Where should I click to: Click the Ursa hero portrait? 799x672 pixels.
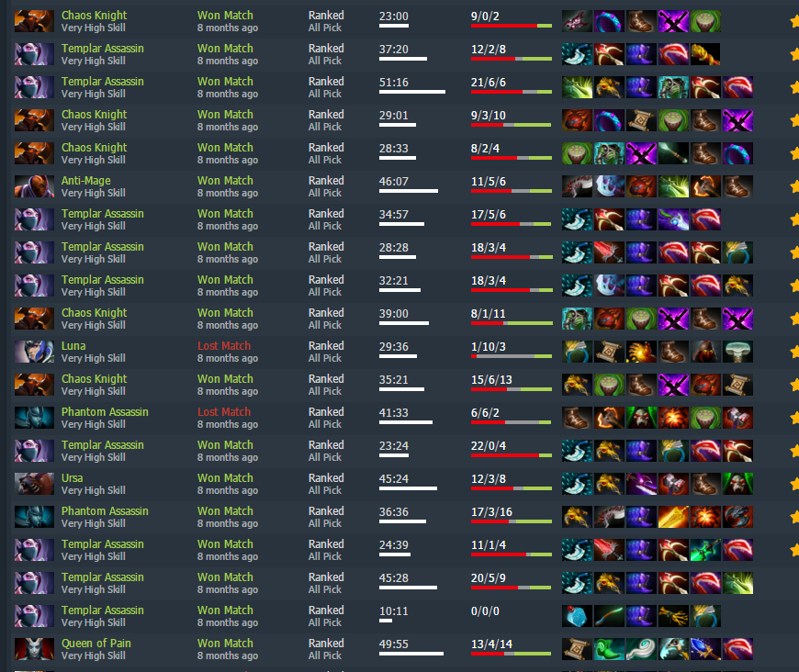point(34,484)
